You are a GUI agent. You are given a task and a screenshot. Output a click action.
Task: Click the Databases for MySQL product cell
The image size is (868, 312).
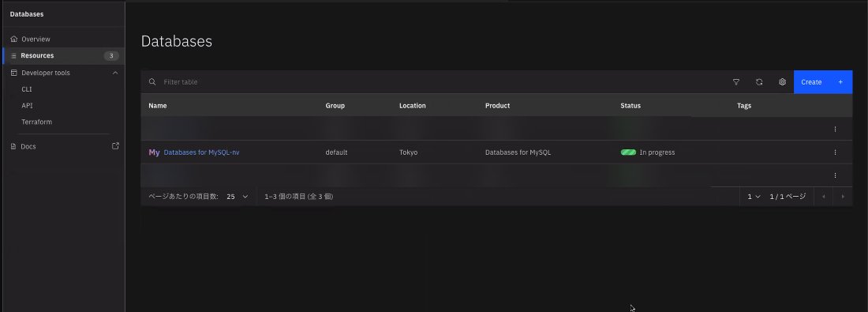pyautogui.click(x=518, y=152)
